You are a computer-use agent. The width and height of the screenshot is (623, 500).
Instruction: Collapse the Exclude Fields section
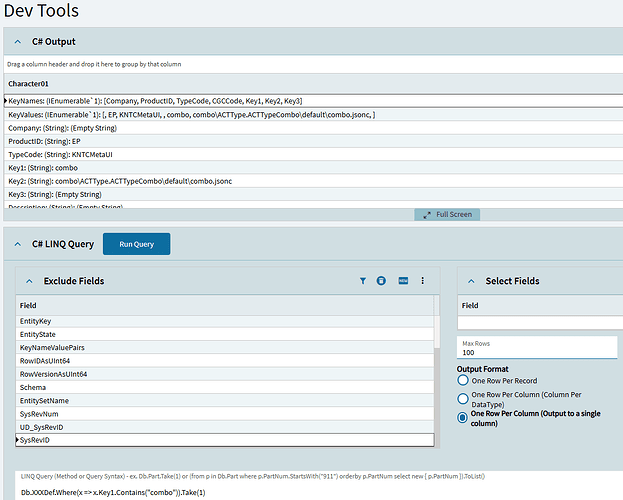[29, 281]
